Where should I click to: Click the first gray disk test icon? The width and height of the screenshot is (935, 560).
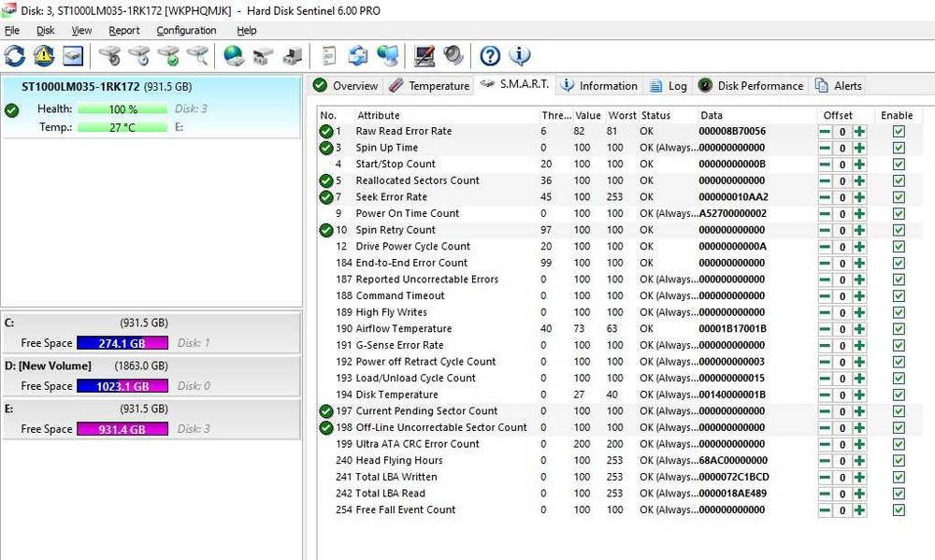[x=110, y=56]
